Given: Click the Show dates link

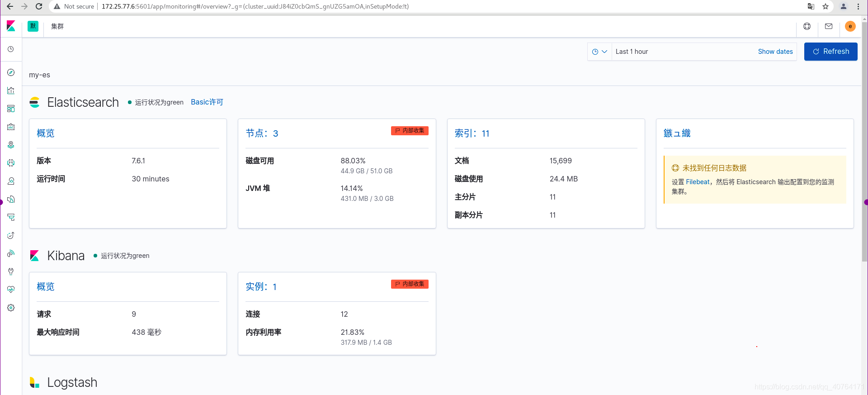Looking at the screenshot, I should [775, 52].
